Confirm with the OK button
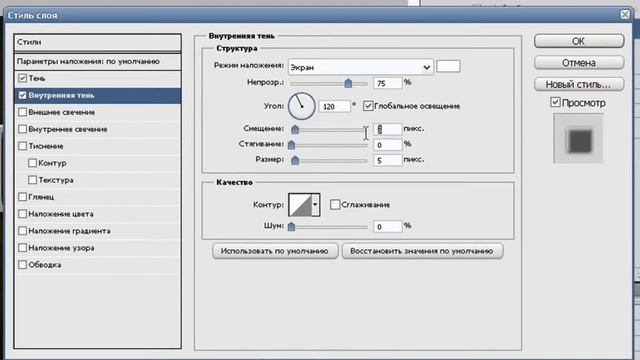 click(579, 41)
